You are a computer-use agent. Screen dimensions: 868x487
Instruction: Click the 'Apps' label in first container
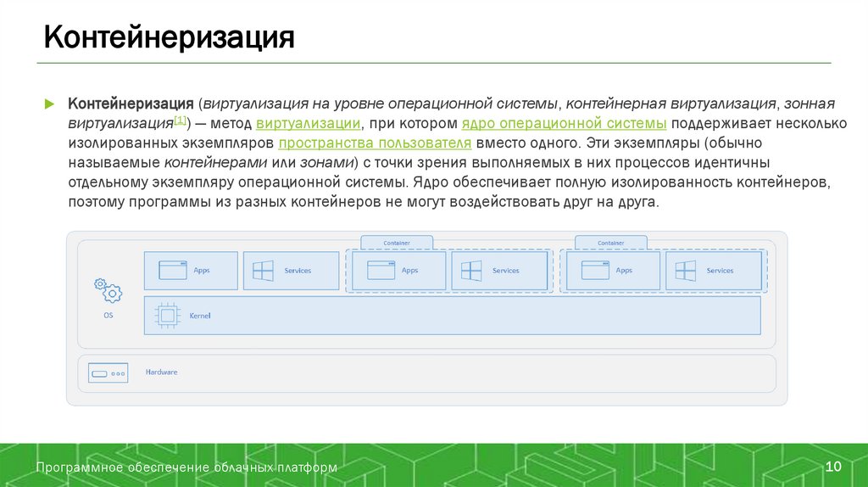point(409,271)
